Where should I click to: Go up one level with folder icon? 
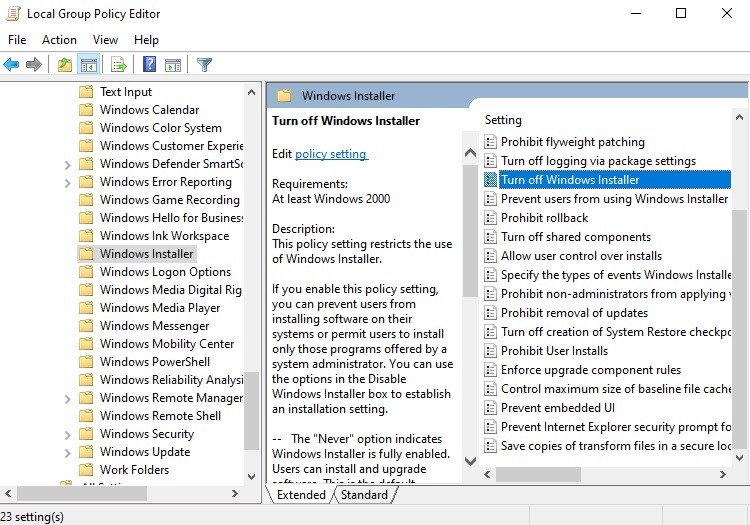coord(65,65)
